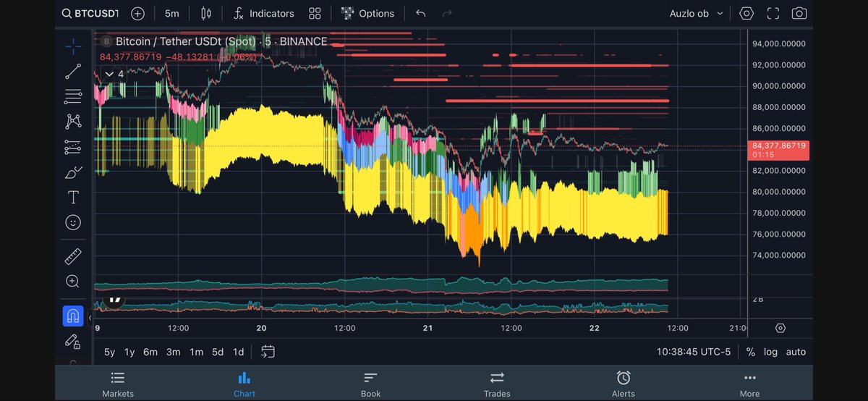The image size is (868, 401).
Task: Select the crosshair cursor tool
Action: tap(73, 46)
